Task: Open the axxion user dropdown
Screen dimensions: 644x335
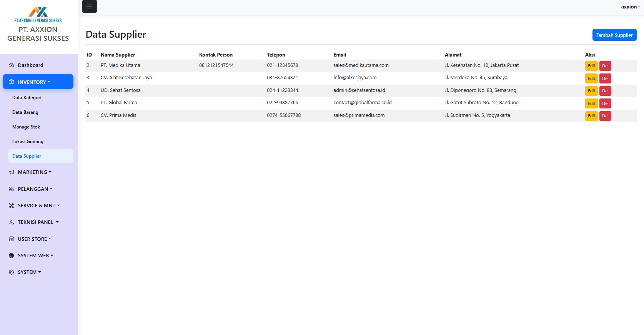Action: 631,7
